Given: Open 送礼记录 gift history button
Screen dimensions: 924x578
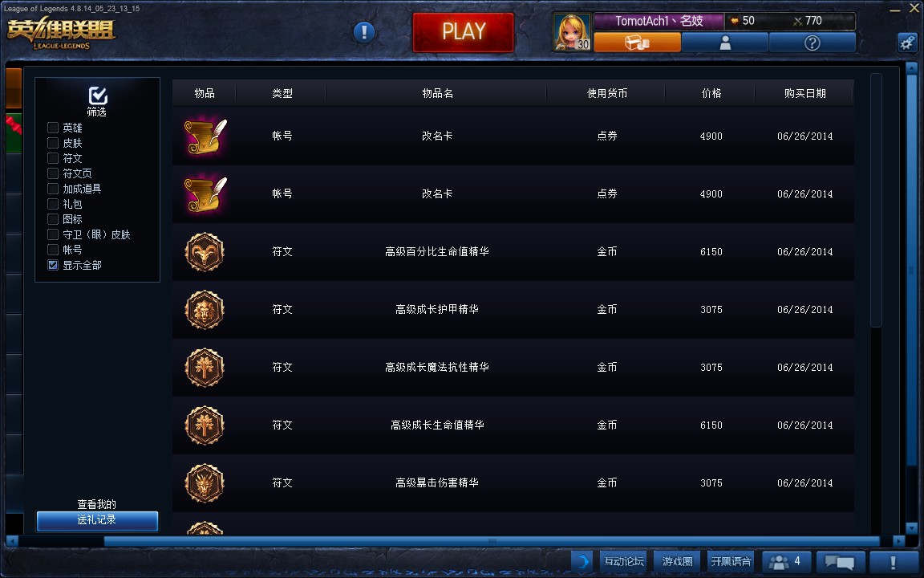Looking at the screenshot, I should [97, 520].
